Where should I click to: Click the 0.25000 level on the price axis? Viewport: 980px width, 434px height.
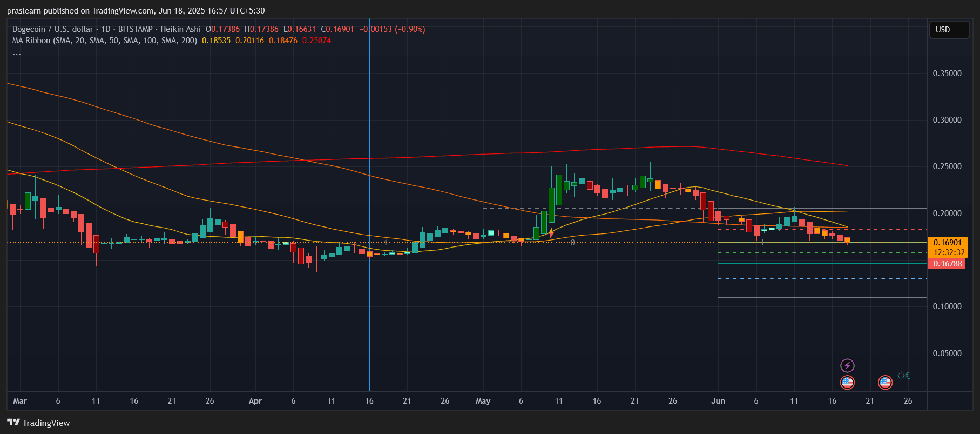tap(947, 166)
